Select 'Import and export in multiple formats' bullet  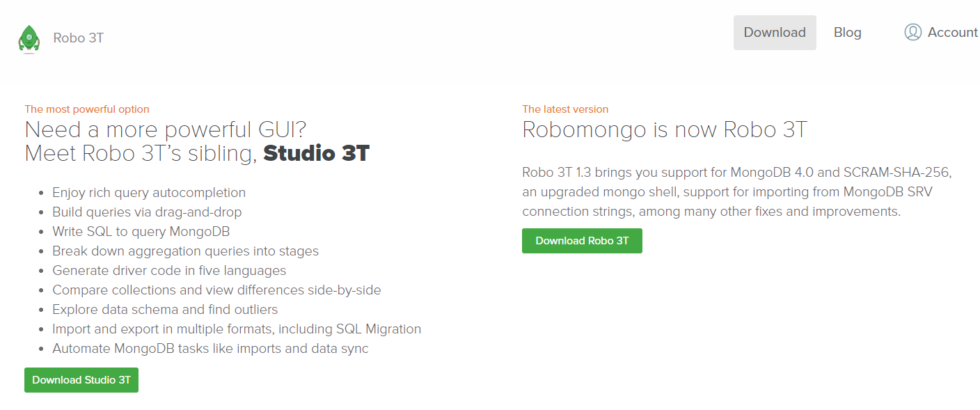pos(237,329)
